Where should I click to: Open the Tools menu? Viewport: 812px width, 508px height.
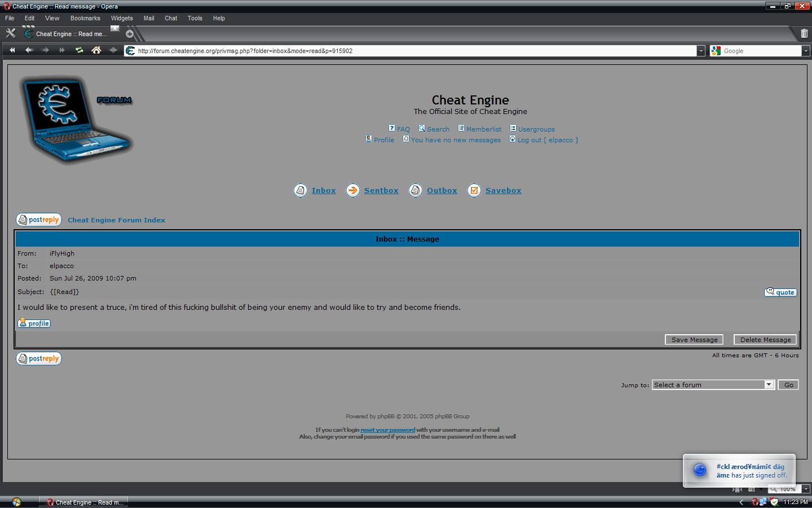tap(195, 18)
